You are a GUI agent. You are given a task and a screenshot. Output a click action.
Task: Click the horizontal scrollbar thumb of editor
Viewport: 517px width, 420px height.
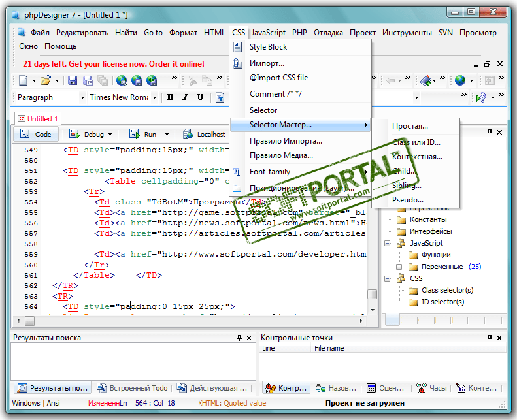pos(29,321)
